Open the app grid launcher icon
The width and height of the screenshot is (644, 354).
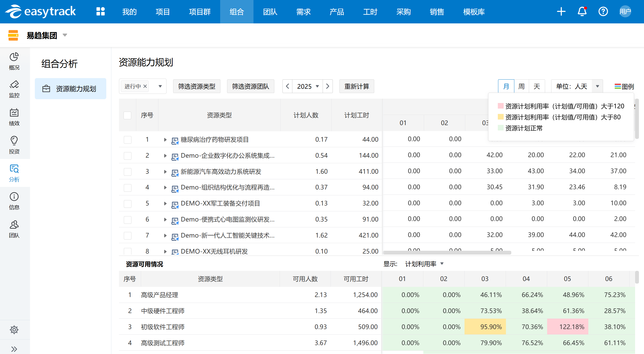100,12
